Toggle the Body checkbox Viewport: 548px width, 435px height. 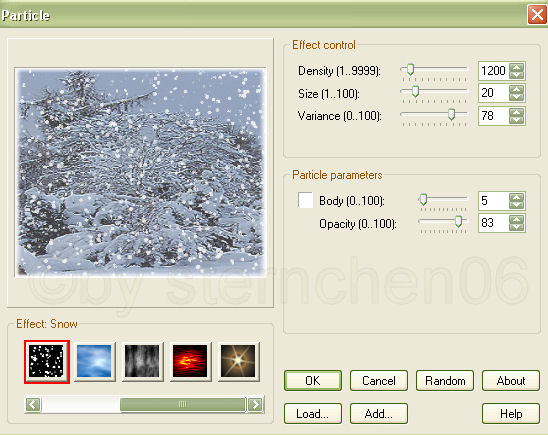[x=305, y=200]
